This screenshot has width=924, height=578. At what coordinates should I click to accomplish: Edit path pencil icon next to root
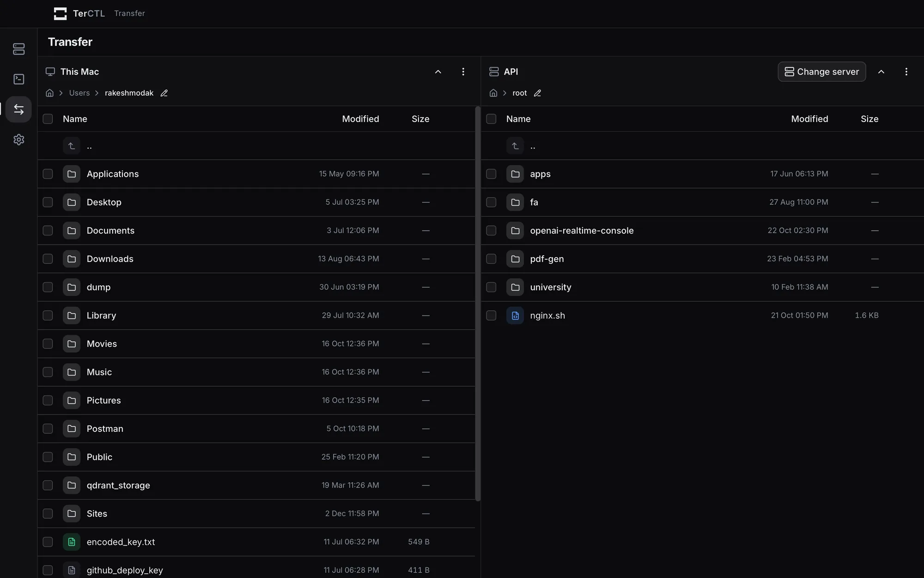click(x=537, y=93)
